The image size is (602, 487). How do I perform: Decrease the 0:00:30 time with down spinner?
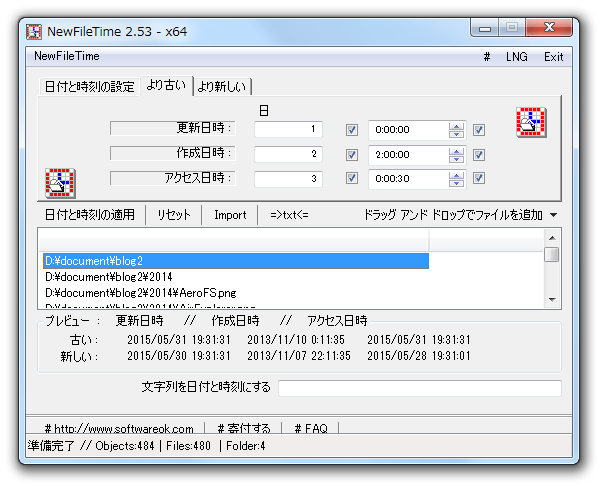pos(456,183)
